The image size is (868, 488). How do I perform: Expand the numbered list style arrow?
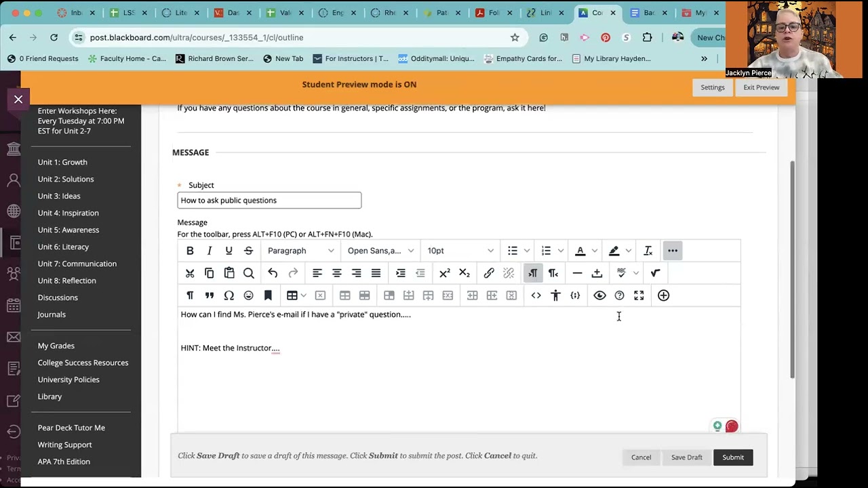(x=561, y=251)
